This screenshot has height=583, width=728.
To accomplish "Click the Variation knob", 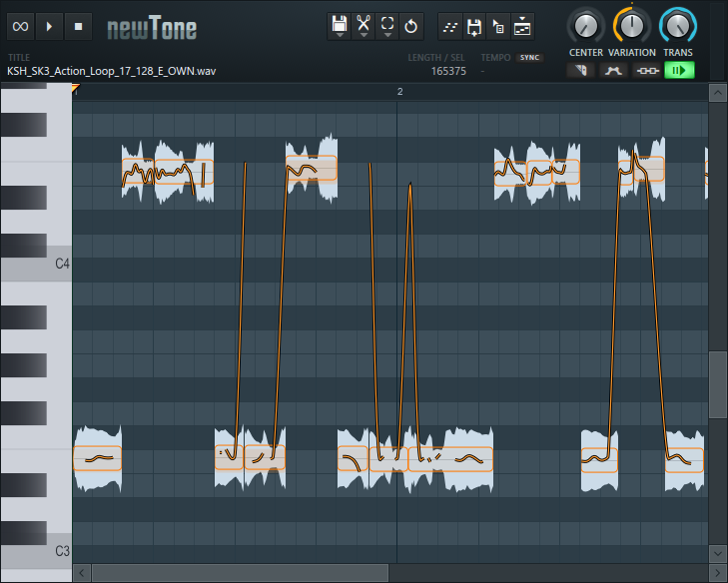I will [x=632, y=25].
